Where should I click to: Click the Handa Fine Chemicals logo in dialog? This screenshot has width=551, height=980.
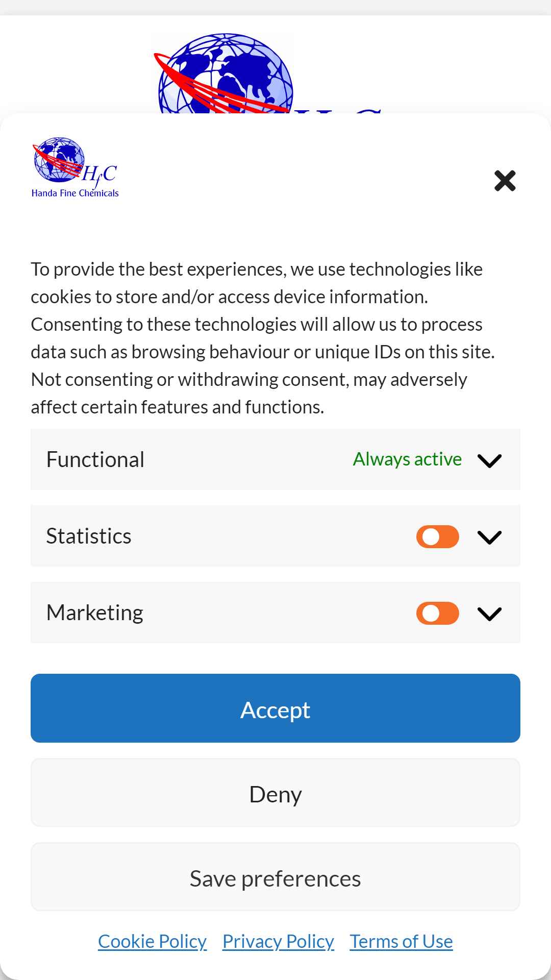coord(75,167)
